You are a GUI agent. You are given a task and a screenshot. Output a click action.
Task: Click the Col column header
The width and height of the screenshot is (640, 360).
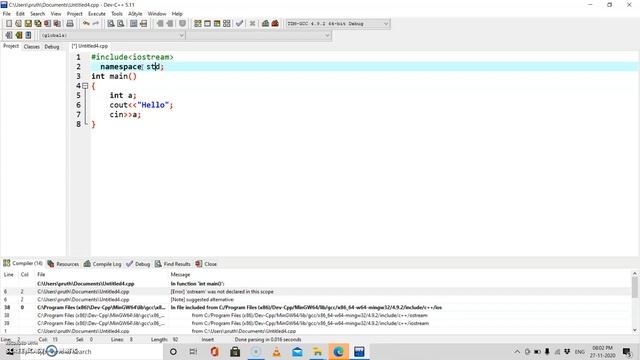[24, 274]
